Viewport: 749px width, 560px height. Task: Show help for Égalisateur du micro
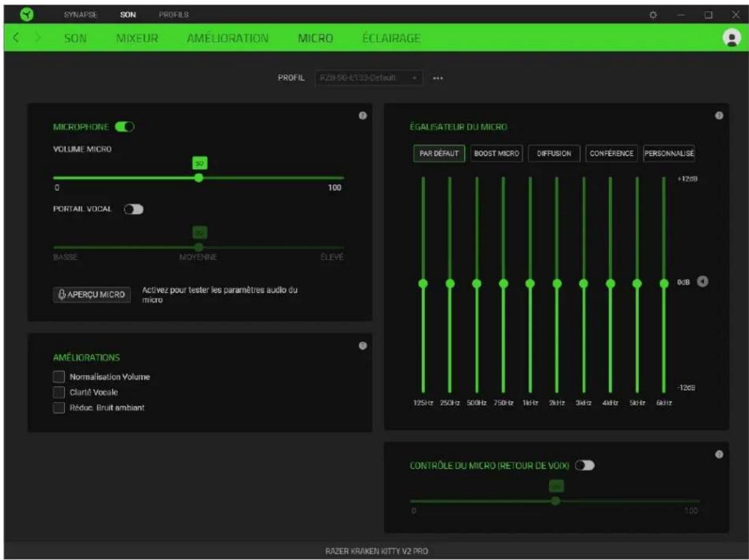(x=718, y=116)
